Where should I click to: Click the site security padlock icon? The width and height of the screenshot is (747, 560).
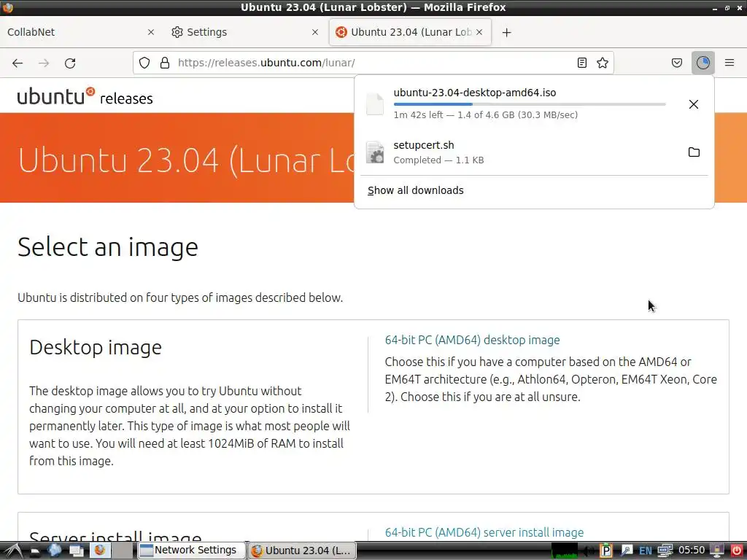pos(165,63)
